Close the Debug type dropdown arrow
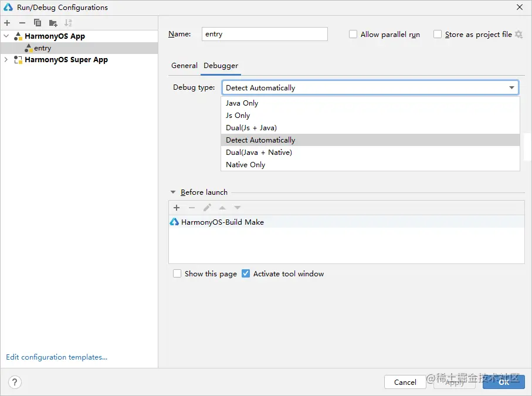This screenshot has height=396, width=532. click(x=511, y=88)
